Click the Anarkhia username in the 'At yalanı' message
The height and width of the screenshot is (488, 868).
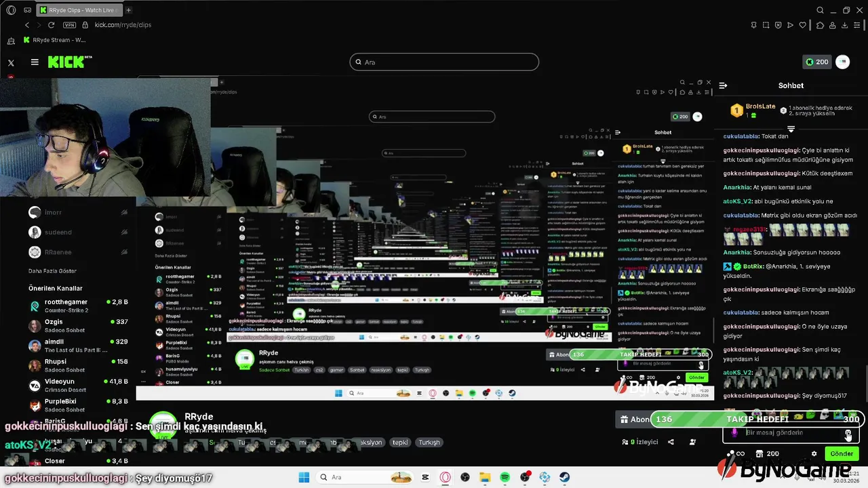coord(737,187)
